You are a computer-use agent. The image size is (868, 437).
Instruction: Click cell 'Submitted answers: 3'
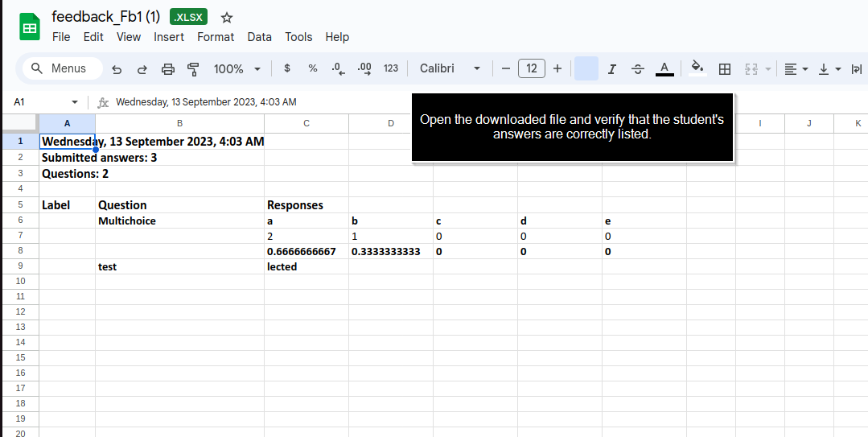coord(100,157)
